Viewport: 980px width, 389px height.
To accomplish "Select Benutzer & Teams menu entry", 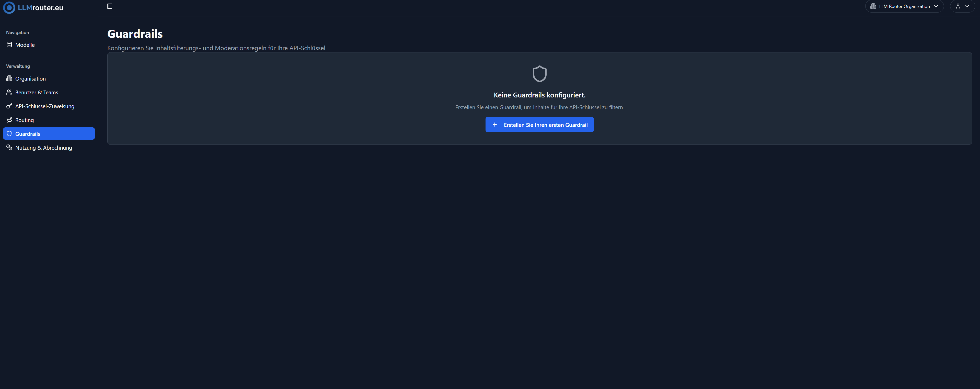I will click(37, 93).
